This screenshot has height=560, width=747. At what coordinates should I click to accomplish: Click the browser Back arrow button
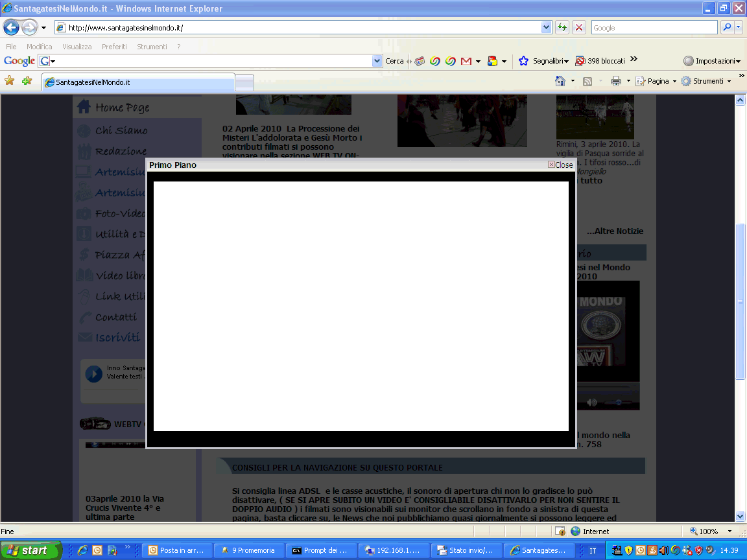11,27
